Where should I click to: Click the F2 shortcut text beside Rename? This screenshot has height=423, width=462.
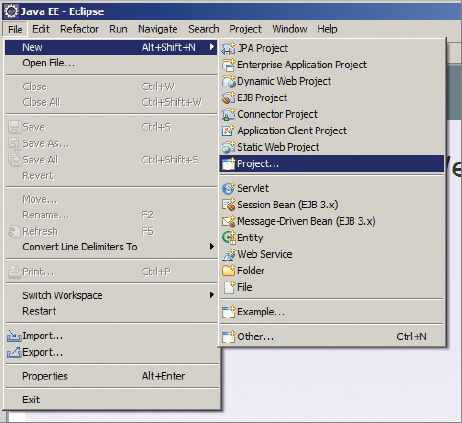click(148, 215)
